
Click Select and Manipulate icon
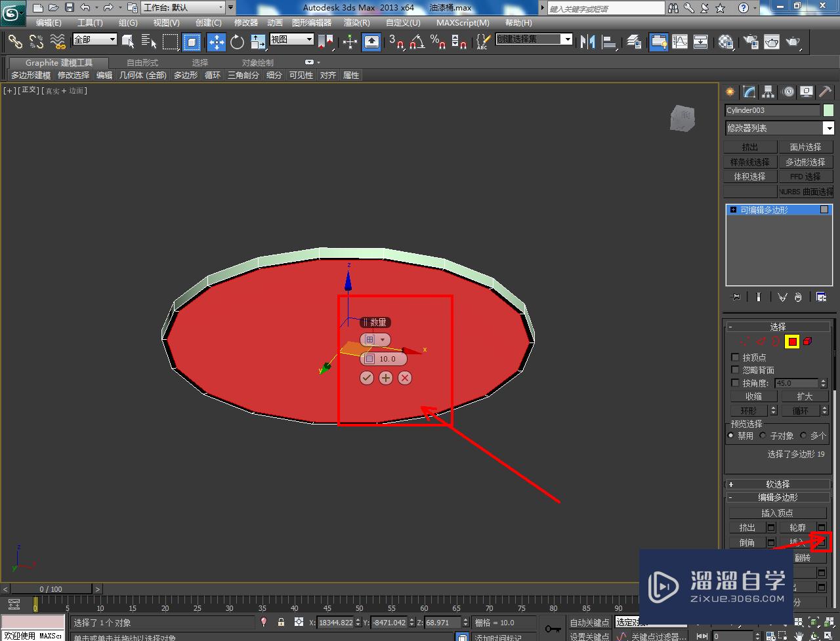[350, 41]
